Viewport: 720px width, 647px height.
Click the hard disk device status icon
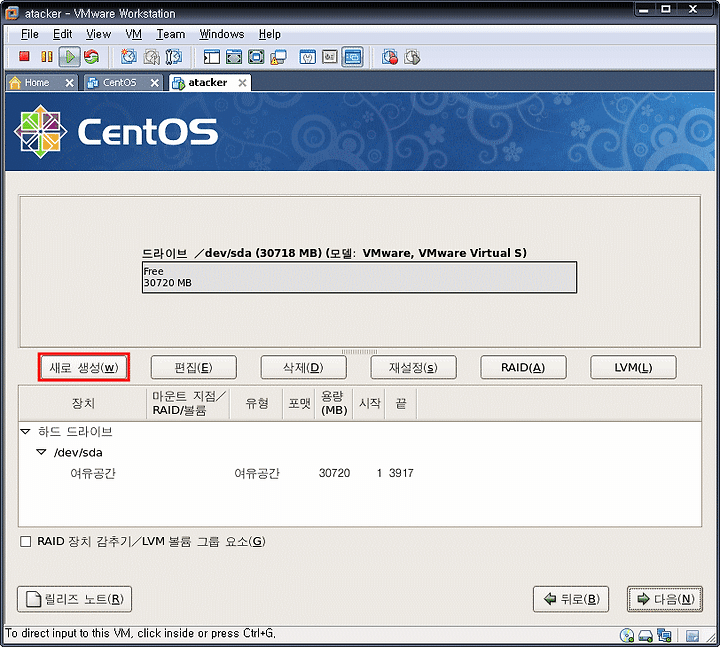[x=646, y=636]
